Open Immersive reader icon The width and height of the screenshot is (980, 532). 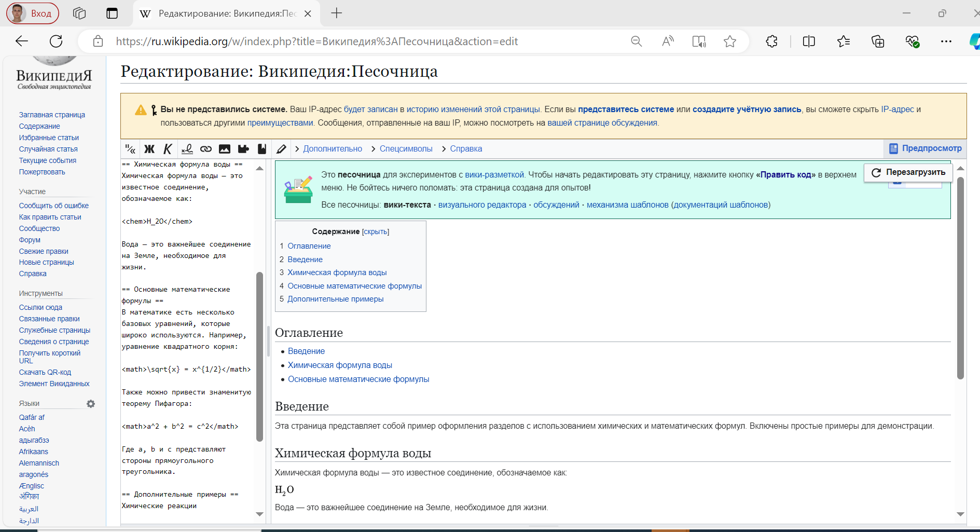[x=699, y=42]
